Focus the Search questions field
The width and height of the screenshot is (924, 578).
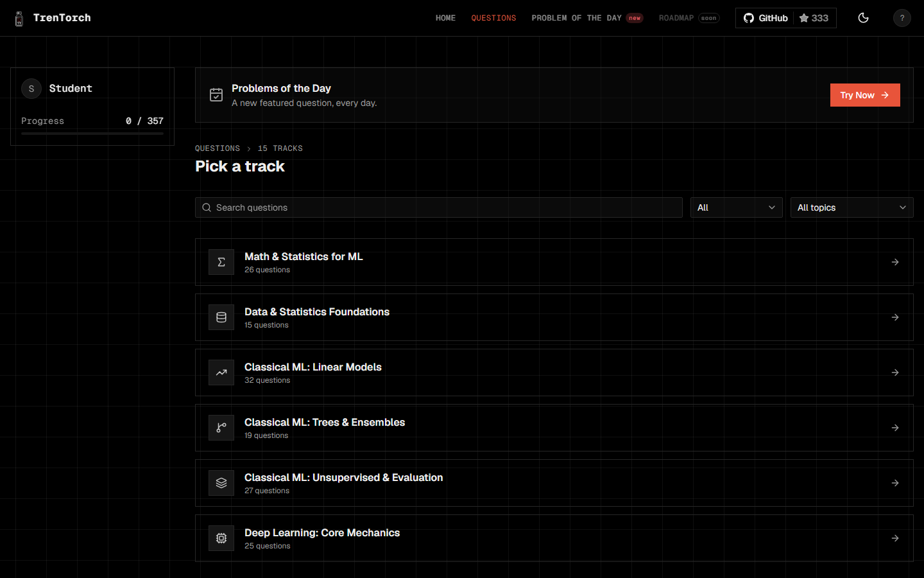[439, 207]
